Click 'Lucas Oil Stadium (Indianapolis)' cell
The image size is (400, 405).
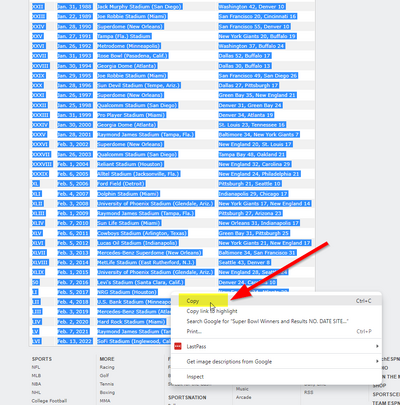pos(138,243)
